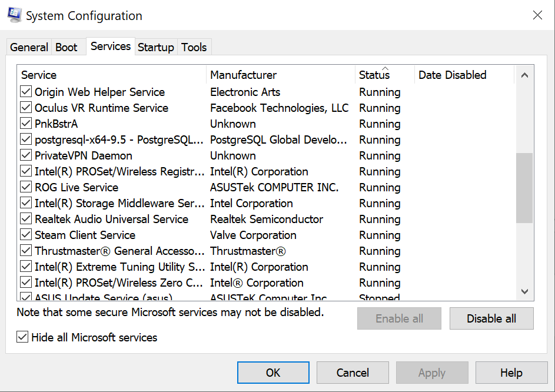
Task: Select the Valve Corporation manufacturer cell
Action: 253,235
